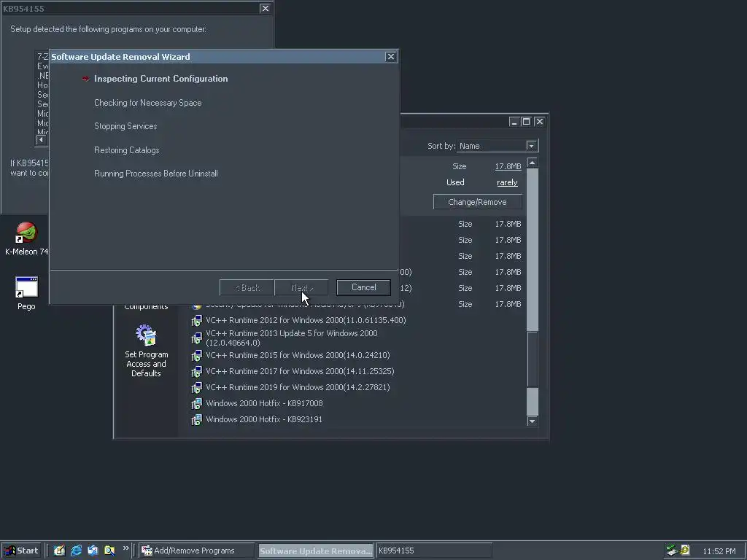
Task: Click the VC++ Runtime 2015 installer icon
Action: tap(196, 356)
